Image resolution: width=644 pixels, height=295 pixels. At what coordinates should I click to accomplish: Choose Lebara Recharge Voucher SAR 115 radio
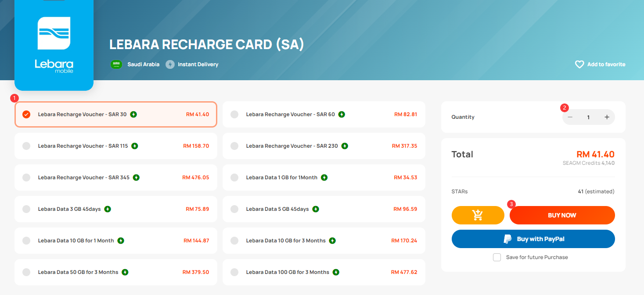coord(26,146)
